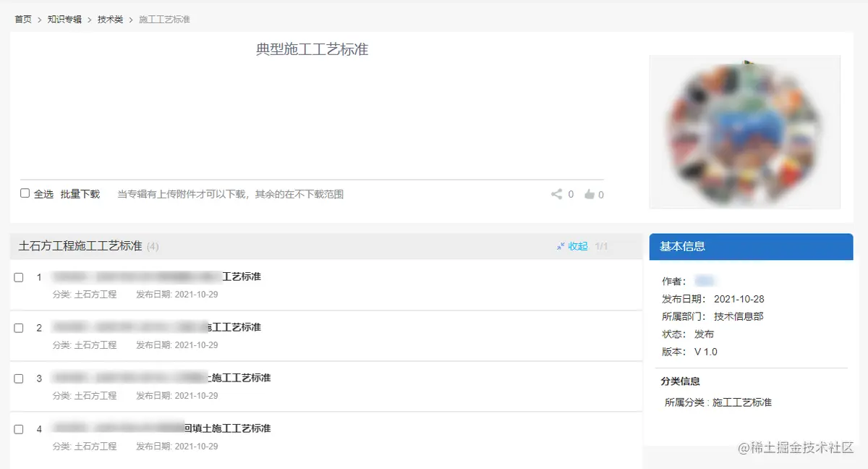Image resolution: width=868 pixels, height=469 pixels.
Task: Open item 1 title ending 工艺标准
Action: (156, 276)
